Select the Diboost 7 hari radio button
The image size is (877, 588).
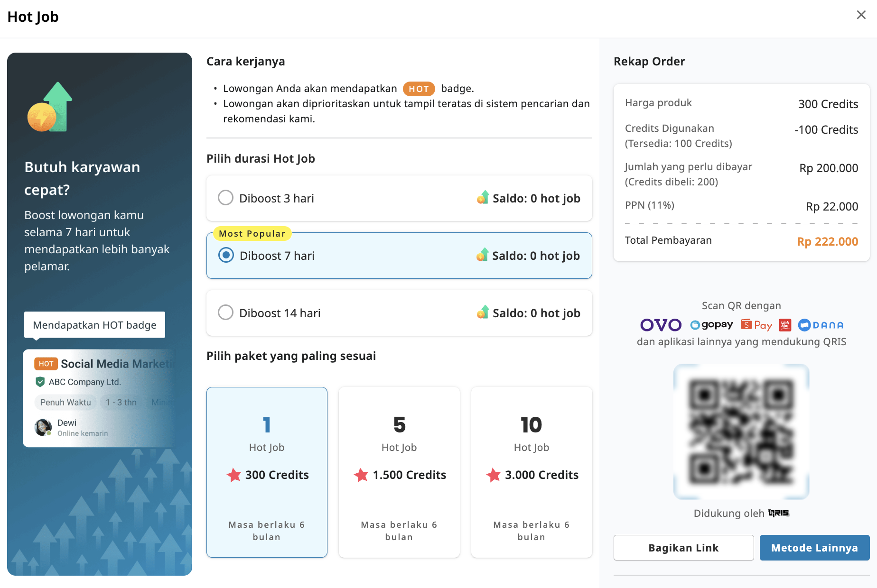click(x=226, y=255)
